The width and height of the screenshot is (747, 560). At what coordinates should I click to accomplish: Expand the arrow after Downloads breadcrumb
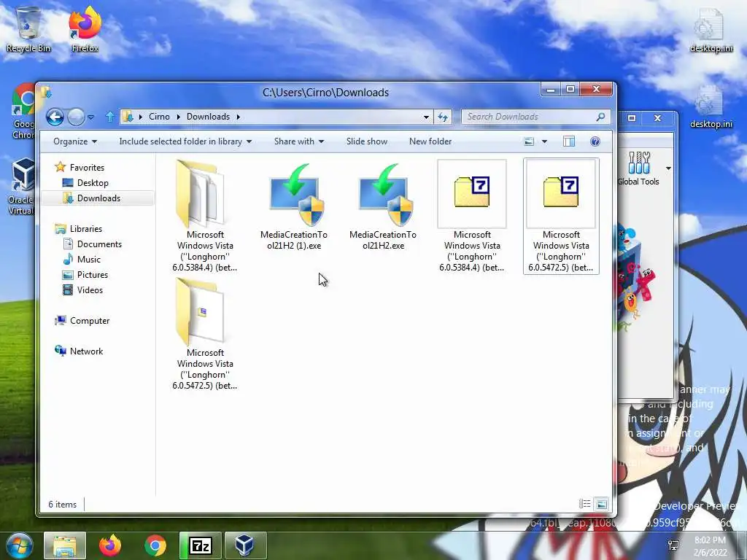238,117
